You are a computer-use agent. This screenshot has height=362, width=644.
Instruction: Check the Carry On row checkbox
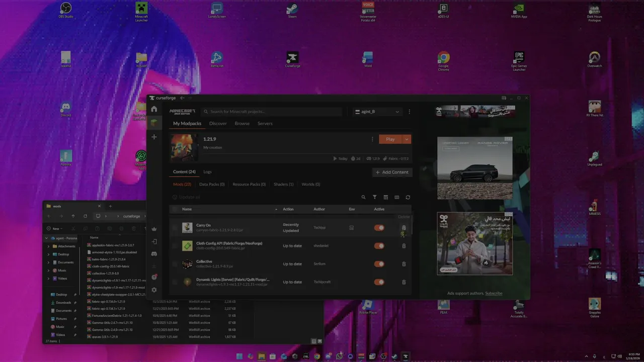175,228
